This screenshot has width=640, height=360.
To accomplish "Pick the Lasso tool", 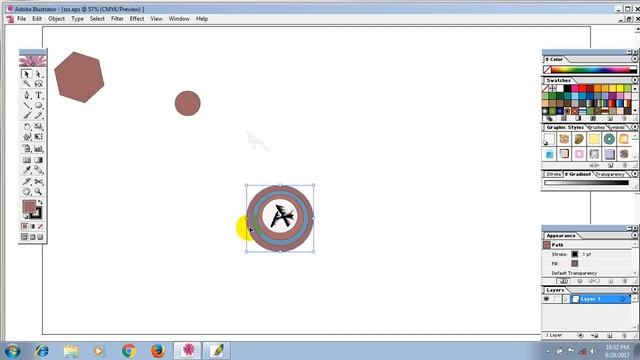I will 38,84.
